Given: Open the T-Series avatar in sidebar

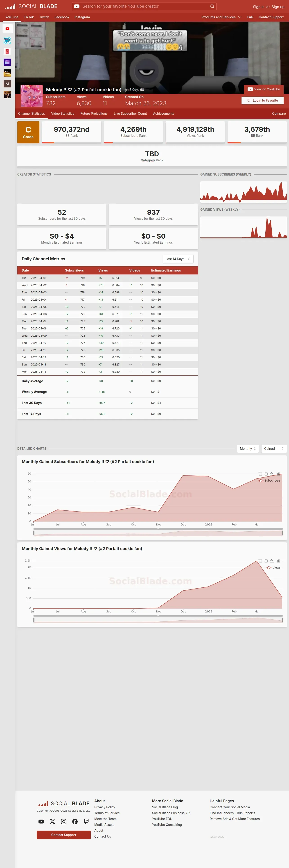Looking at the screenshot, I should point(7,52).
